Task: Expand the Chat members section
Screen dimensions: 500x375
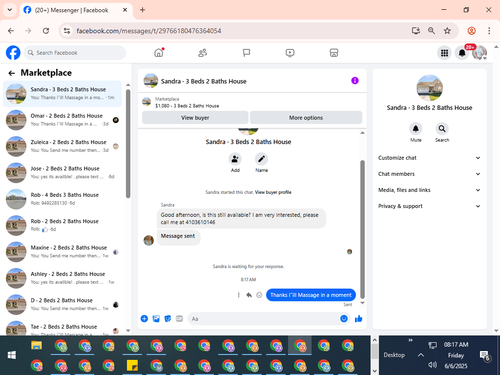Action: click(429, 174)
